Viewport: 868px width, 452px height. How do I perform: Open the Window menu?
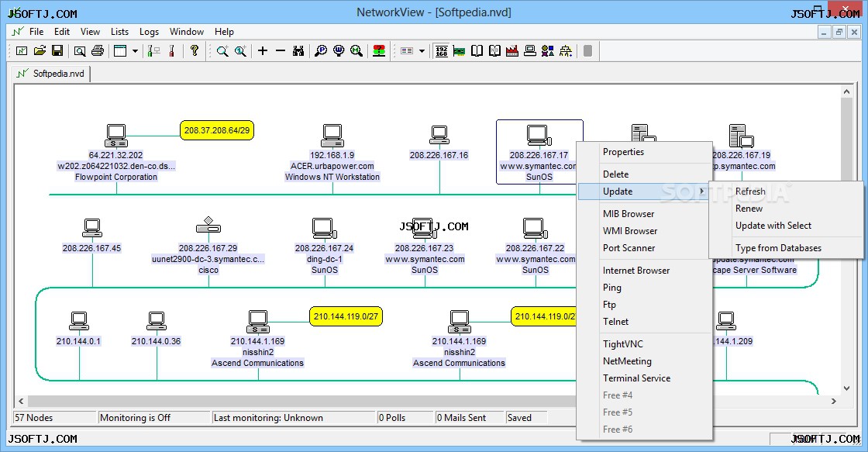187,32
